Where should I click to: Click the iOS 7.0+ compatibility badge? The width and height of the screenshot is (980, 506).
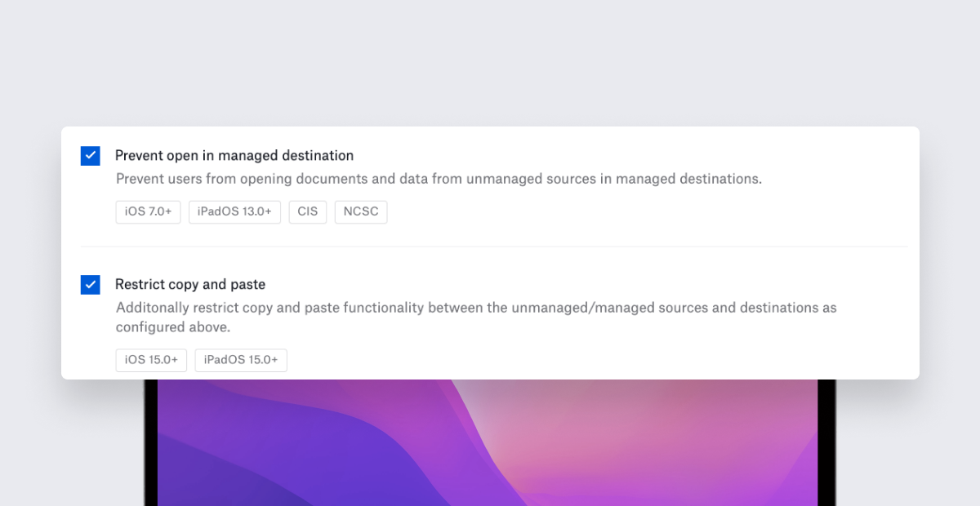point(148,211)
